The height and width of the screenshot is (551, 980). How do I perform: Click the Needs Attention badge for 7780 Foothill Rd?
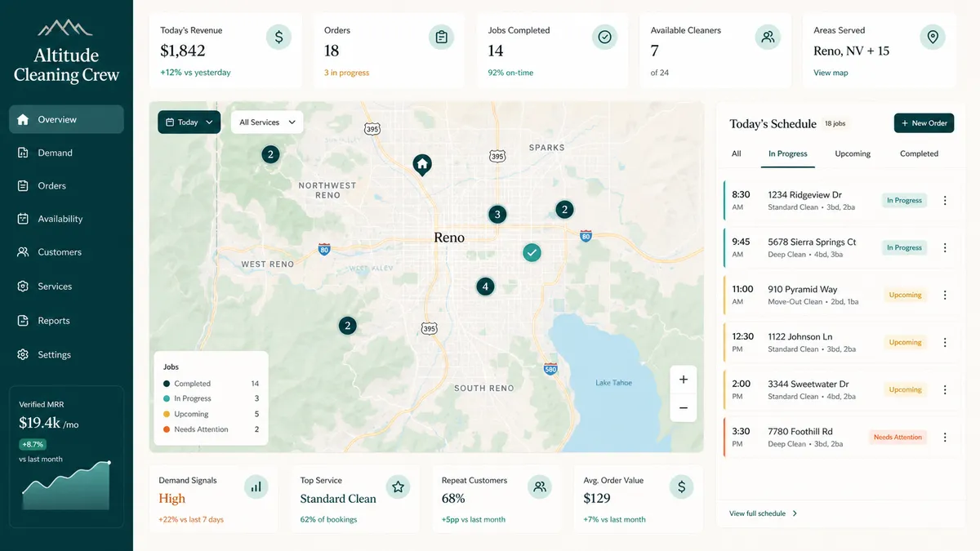(898, 438)
